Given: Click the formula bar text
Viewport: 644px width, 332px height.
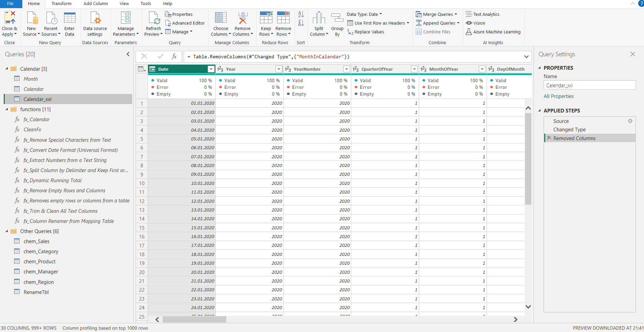Looking at the screenshot, I should click(268, 57).
